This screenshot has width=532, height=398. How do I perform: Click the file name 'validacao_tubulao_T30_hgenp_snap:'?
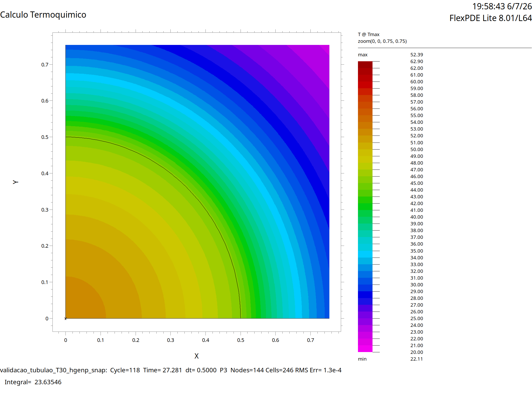pyautogui.click(x=54, y=370)
